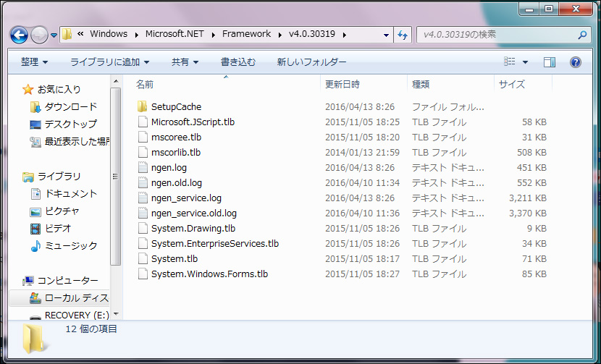Toggle the preview pane icon
601x364 pixels.
(550, 62)
